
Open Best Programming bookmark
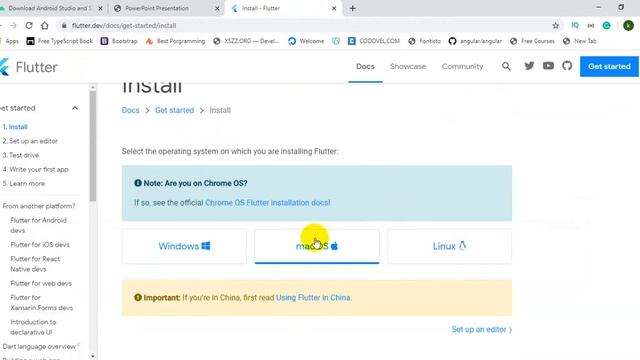176,41
